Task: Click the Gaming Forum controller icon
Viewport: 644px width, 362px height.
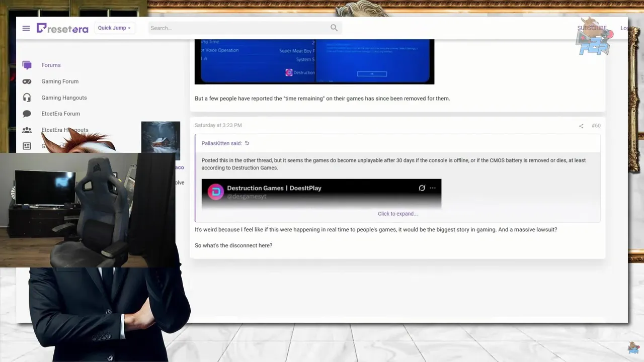Action: (27, 81)
